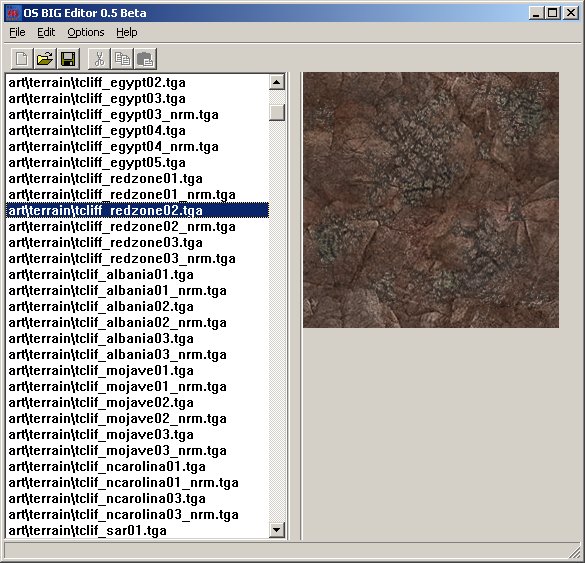Click the Open folder toolbar icon

click(45, 59)
